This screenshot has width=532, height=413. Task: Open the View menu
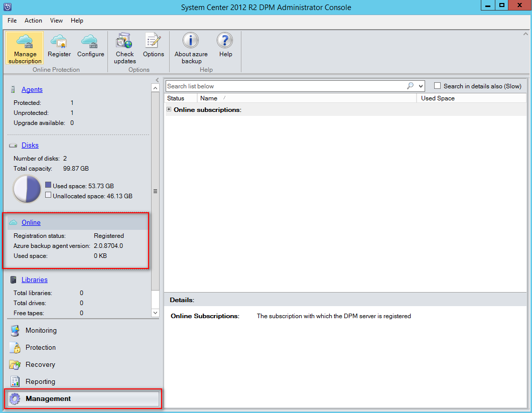pos(56,21)
